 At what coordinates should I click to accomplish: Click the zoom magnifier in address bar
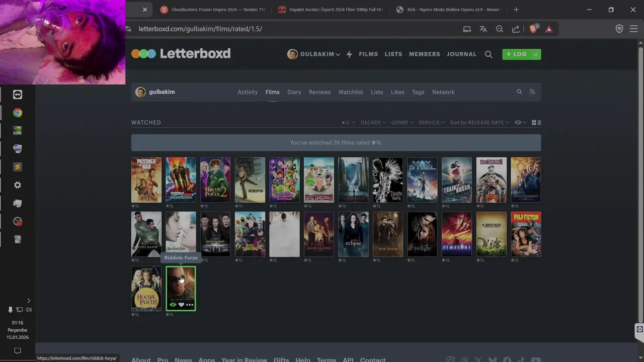(x=500, y=29)
